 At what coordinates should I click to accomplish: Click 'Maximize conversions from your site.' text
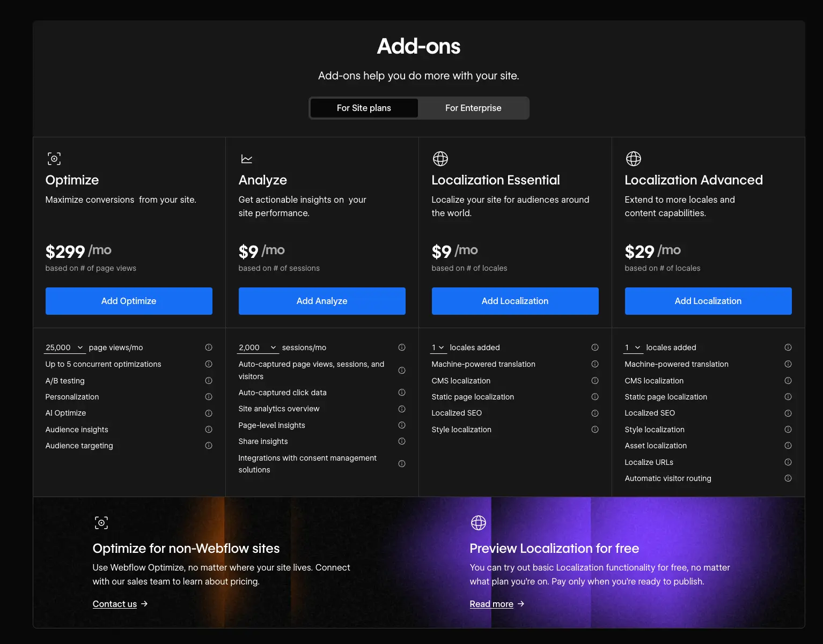click(121, 199)
